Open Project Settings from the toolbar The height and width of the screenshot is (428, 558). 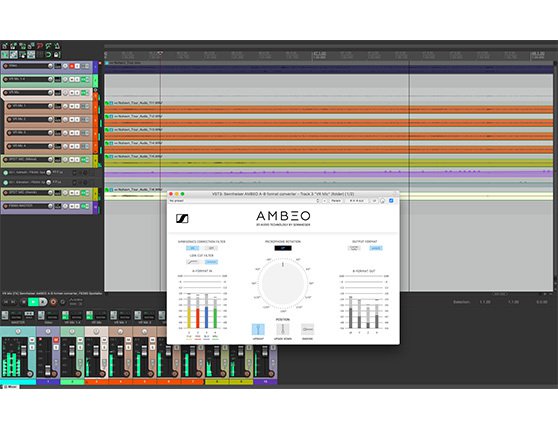[31, 46]
